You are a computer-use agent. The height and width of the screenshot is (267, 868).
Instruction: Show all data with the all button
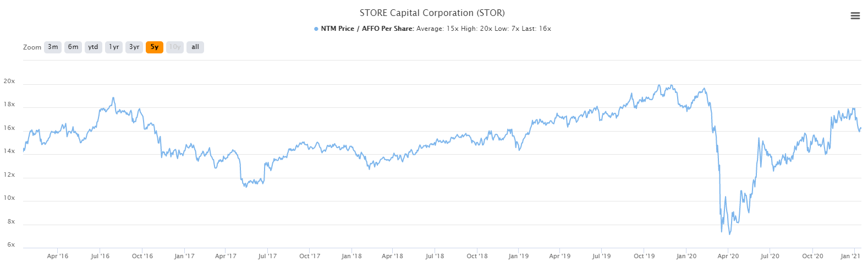(x=195, y=47)
